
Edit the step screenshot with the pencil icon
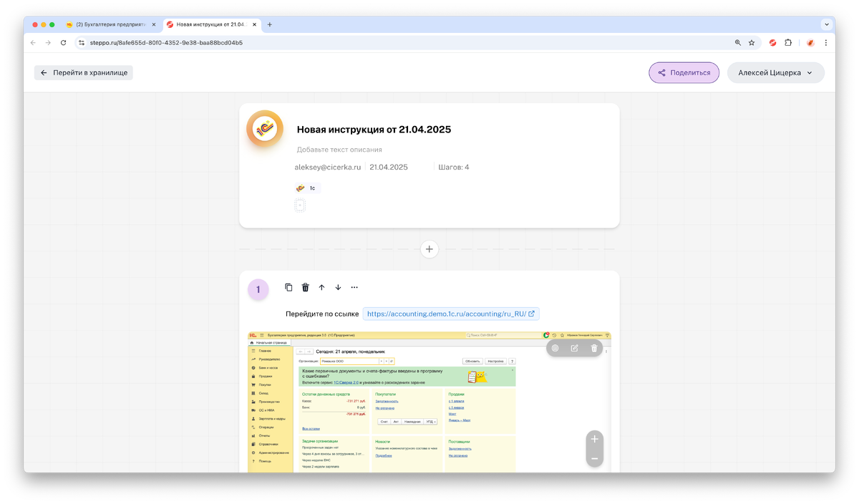(x=574, y=348)
